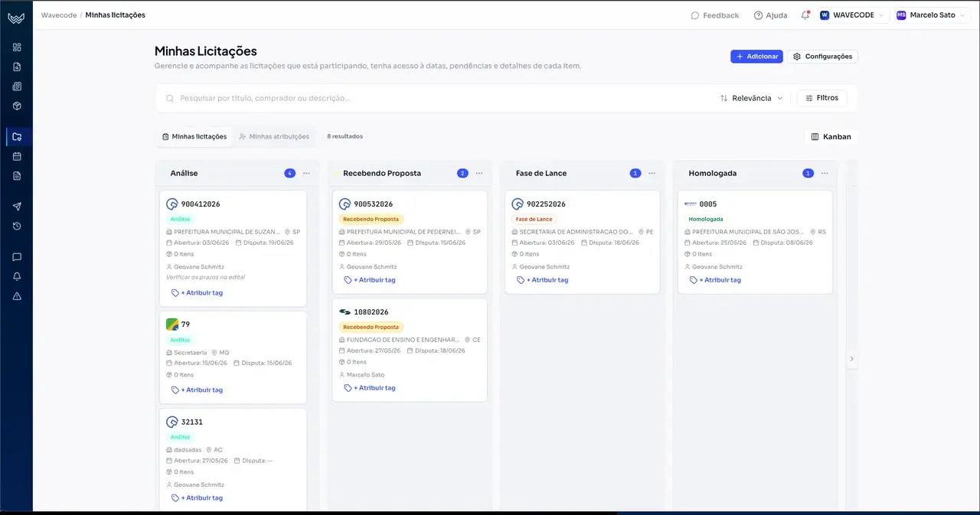Click the Brazil flag icon on card 79
The image size is (980, 515).
point(172,324)
